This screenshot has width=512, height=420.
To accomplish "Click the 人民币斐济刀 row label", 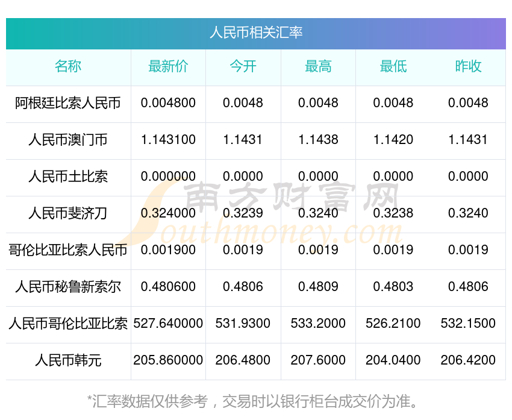I will pyautogui.click(x=68, y=214).
